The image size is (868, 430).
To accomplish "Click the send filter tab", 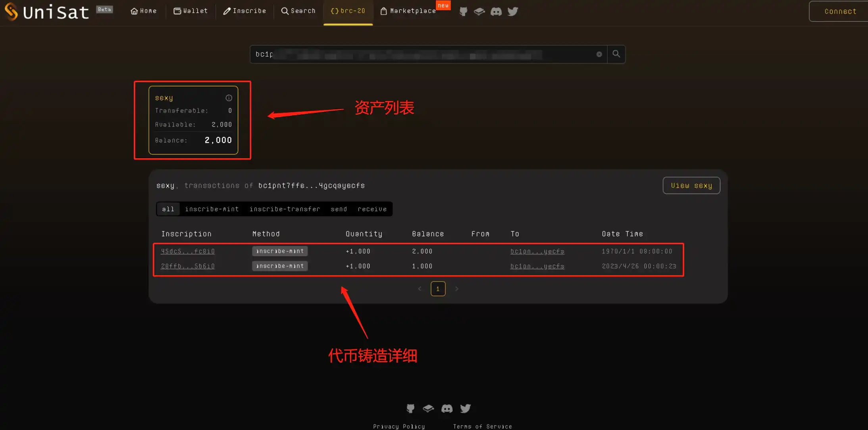I will click(339, 209).
